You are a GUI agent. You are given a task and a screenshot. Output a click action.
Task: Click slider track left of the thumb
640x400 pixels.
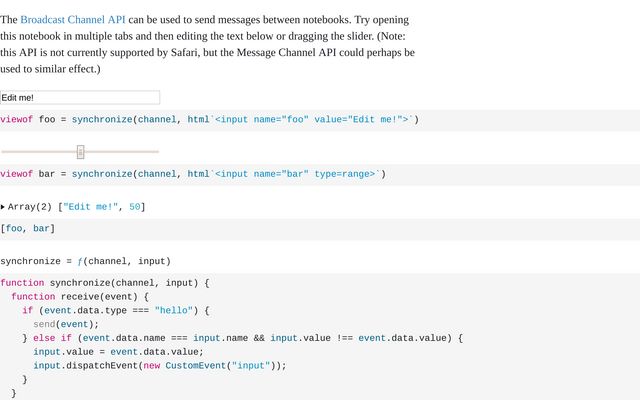point(38,152)
